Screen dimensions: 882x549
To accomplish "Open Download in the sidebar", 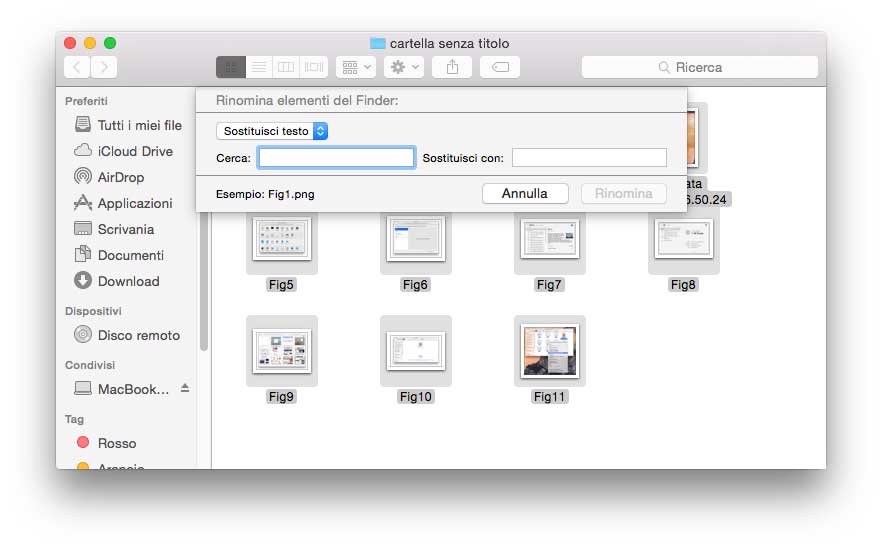I will pos(117,281).
